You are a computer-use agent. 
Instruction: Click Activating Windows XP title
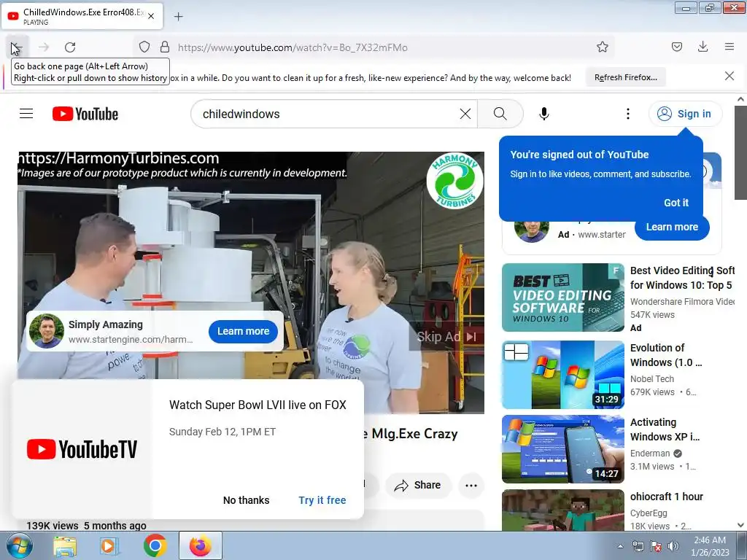pyautogui.click(x=665, y=429)
